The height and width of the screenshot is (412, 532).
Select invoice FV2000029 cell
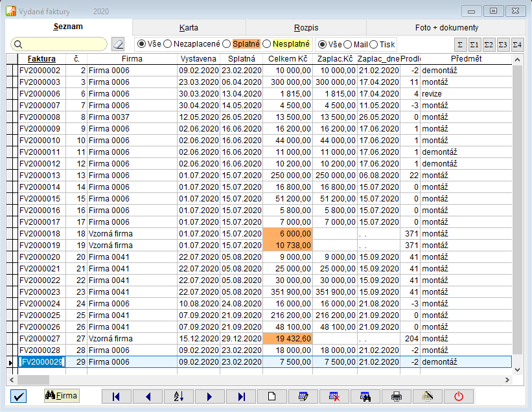pyautogui.click(x=41, y=362)
